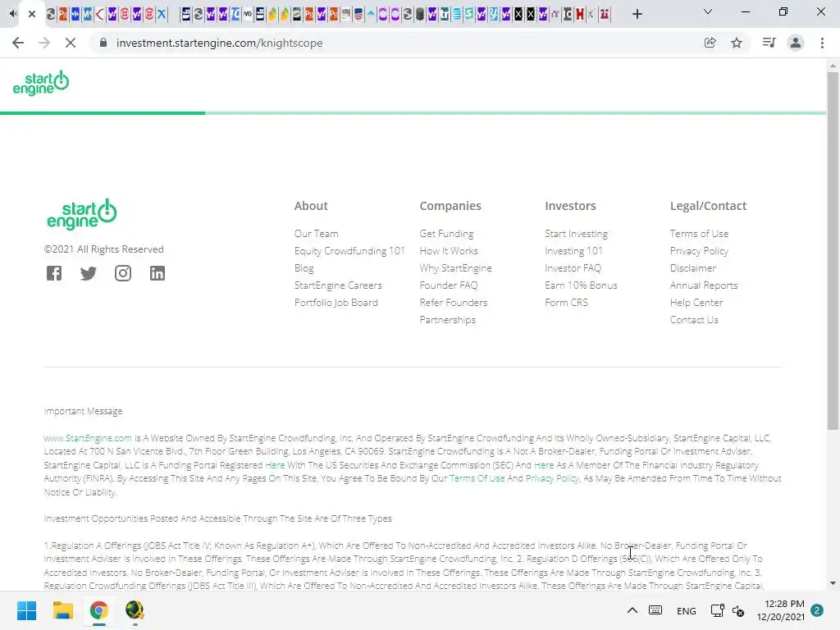Viewport: 840px width, 630px height.
Task: Click the StartEngine logo in header
Action: coord(41,83)
